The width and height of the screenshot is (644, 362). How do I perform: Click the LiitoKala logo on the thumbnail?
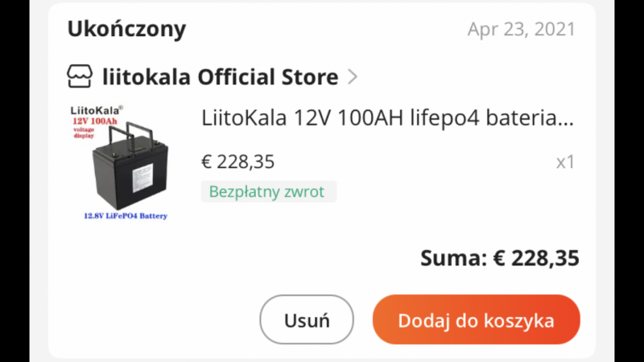(94, 109)
